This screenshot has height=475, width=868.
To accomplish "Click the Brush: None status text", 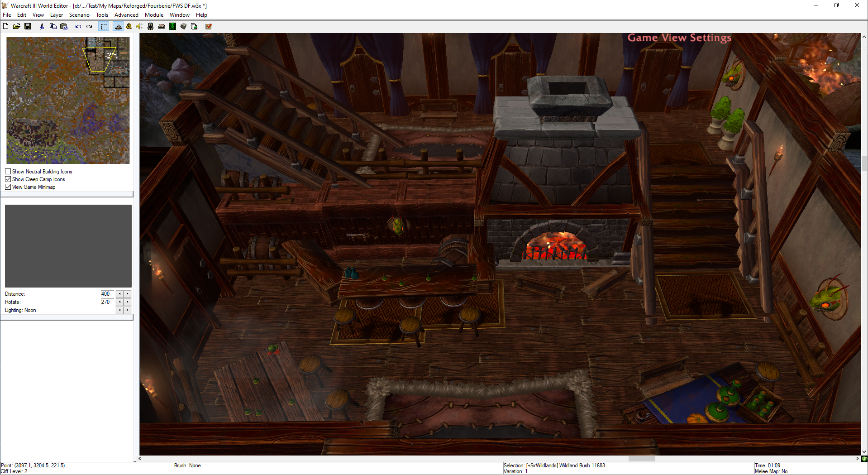I will 187,465.
